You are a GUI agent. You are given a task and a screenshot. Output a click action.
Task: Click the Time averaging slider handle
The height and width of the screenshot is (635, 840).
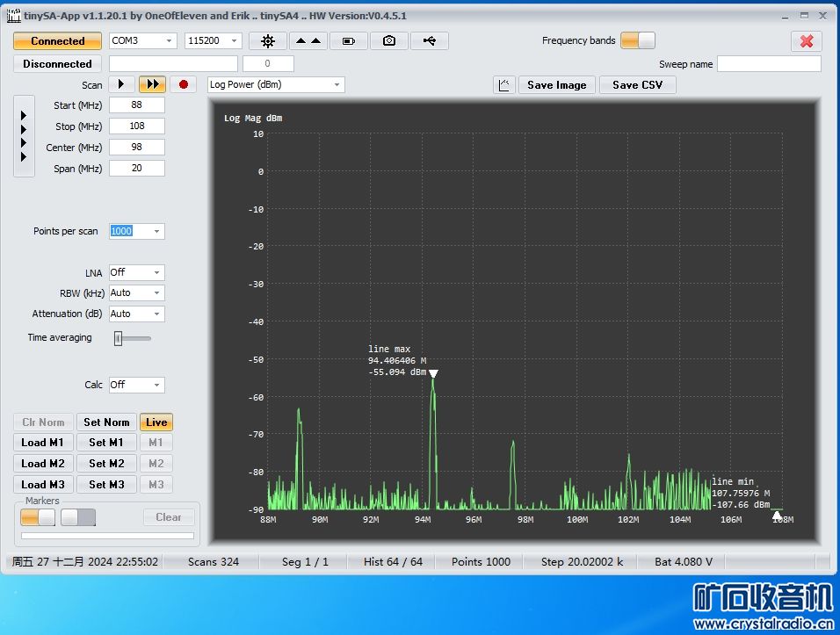[x=118, y=338]
